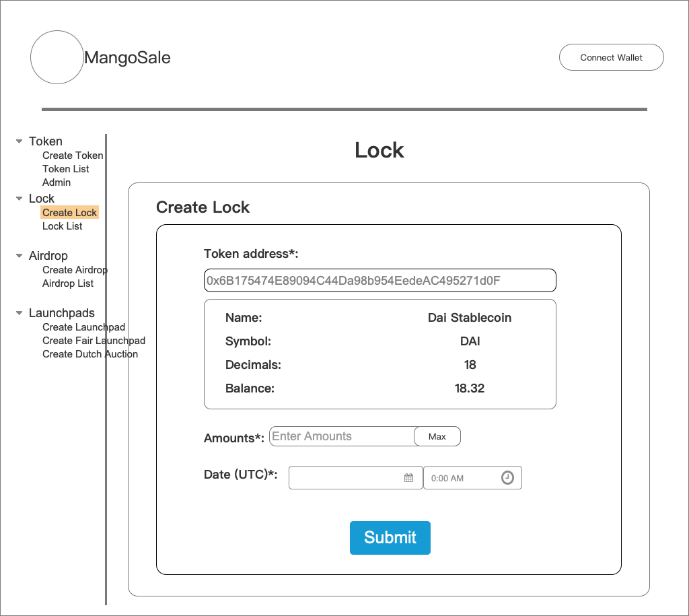Open Airdrop List in sidebar

68,283
